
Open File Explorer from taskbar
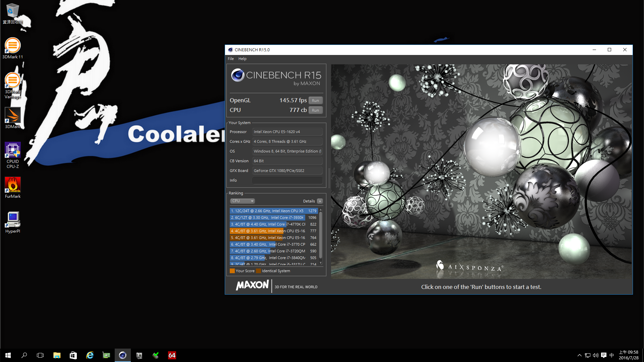(57, 355)
